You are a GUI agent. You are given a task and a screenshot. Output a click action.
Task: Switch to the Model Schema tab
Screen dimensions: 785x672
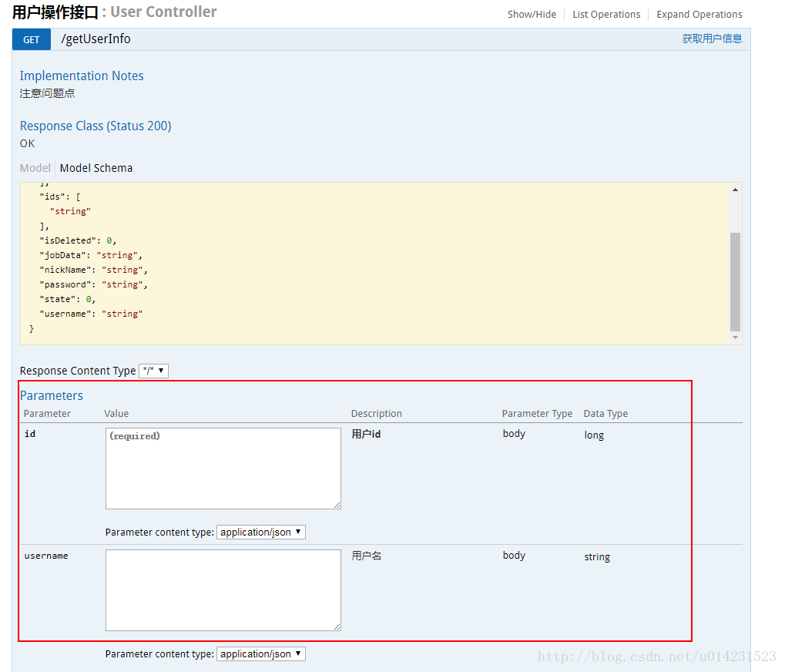coord(96,168)
